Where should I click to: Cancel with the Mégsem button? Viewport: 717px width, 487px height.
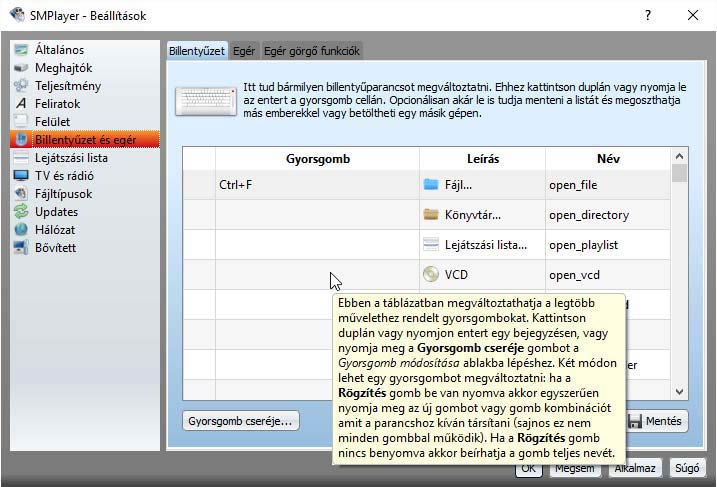click(x=574, y=468)
